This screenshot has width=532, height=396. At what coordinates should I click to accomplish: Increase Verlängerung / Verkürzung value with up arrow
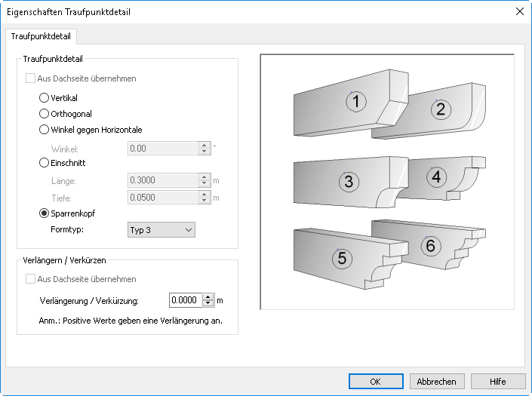coord(208,297)
